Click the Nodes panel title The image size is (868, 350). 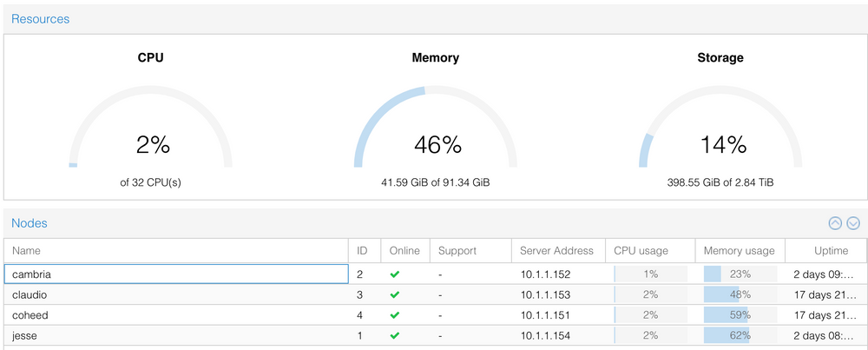(30, 223)
